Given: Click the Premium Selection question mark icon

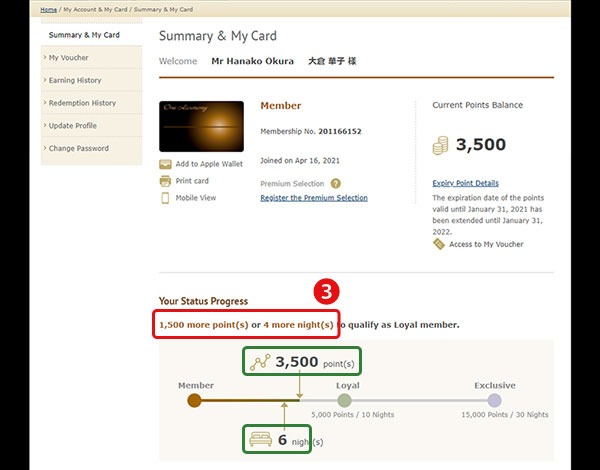Looking at the screenshot, I should (336, 184).
